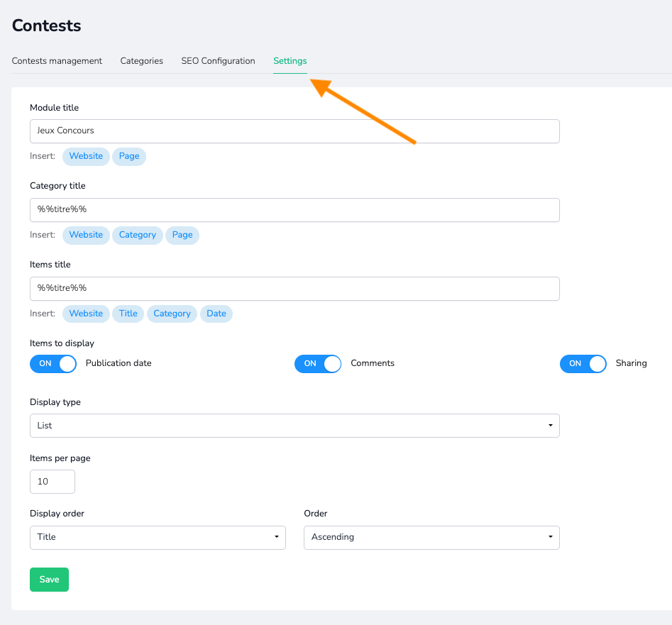Open the Display order dropdown
The height and width of the screenshot is (625, 672).
(158, 537)
